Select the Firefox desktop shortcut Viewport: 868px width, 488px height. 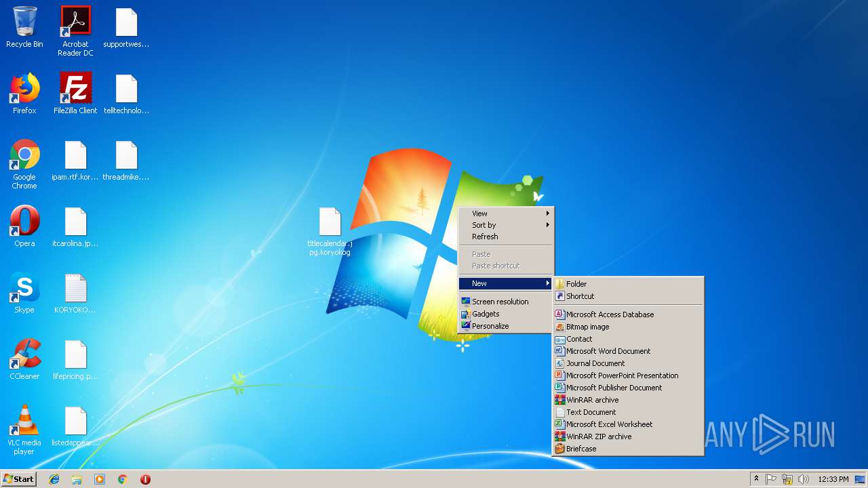click(x=24, y=94)
